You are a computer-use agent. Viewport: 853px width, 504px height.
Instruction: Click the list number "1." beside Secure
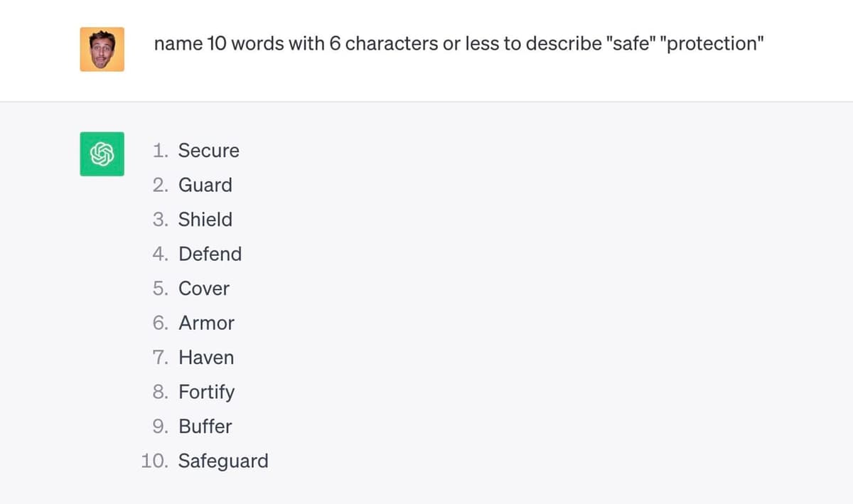click(x=160, y=151)
